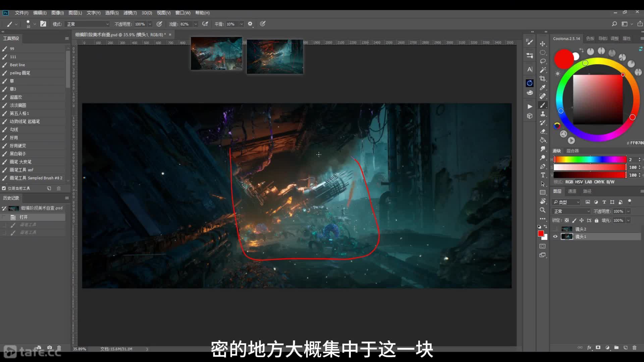Toggle pressure for size button
Screen dimensions: 644x362
[x=263, y=24]
